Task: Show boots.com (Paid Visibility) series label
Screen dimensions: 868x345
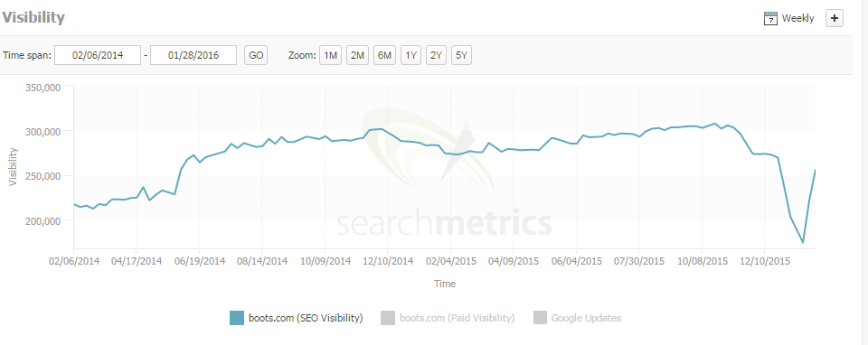Action: coord(457,318)
